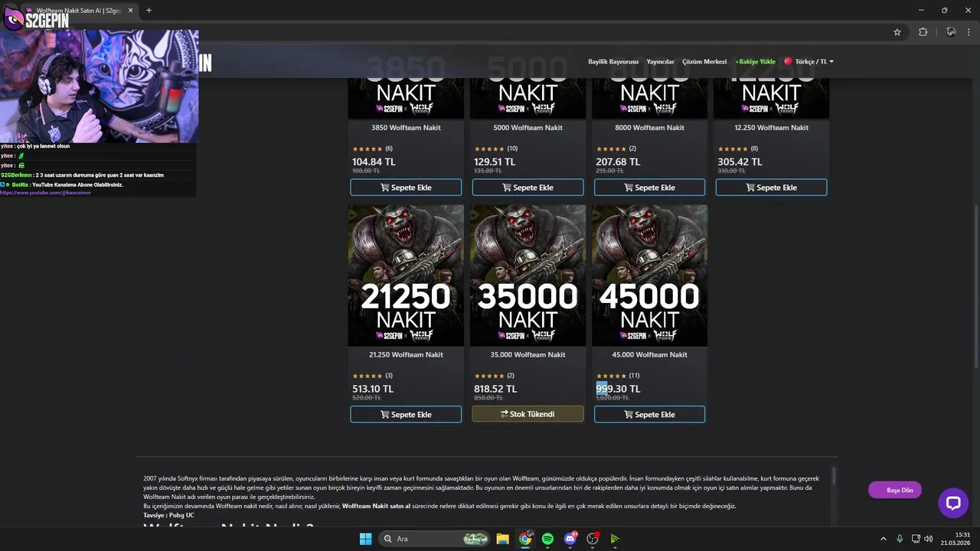Add 45.000 Wolfteam Nakit to cart
This screenshot has height=551, width=980.
(649, 414)
